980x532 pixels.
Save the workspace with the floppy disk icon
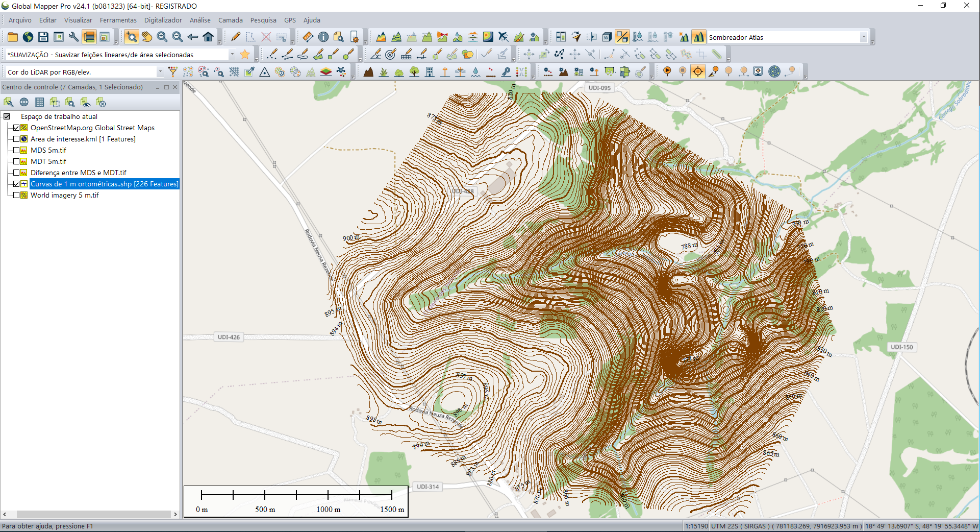tap(43, 37)
